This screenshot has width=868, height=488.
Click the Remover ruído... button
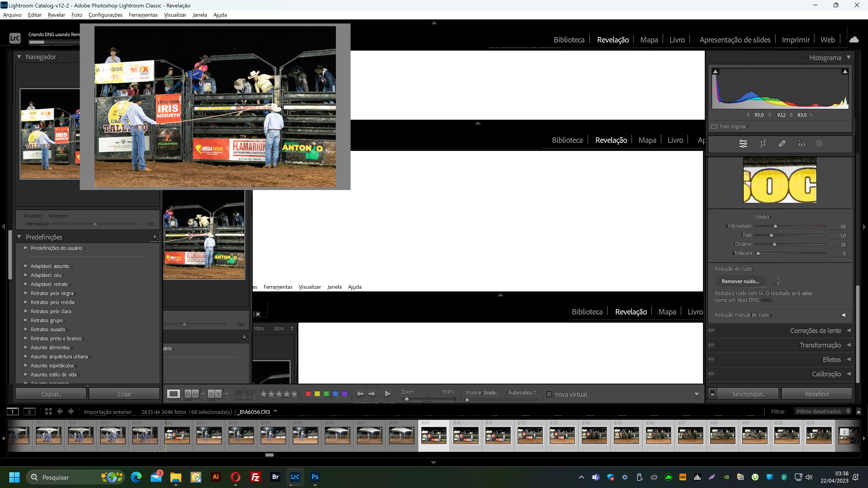pos(740,281)
